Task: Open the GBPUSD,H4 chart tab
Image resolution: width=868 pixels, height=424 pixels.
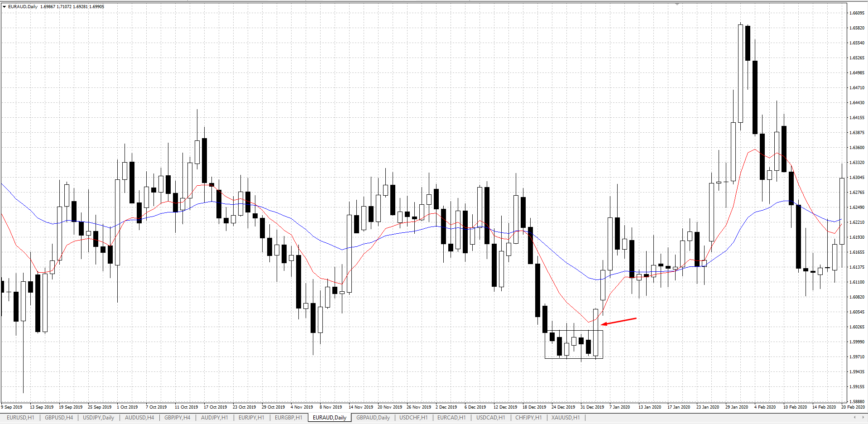Action: click(x=59, y=418)
